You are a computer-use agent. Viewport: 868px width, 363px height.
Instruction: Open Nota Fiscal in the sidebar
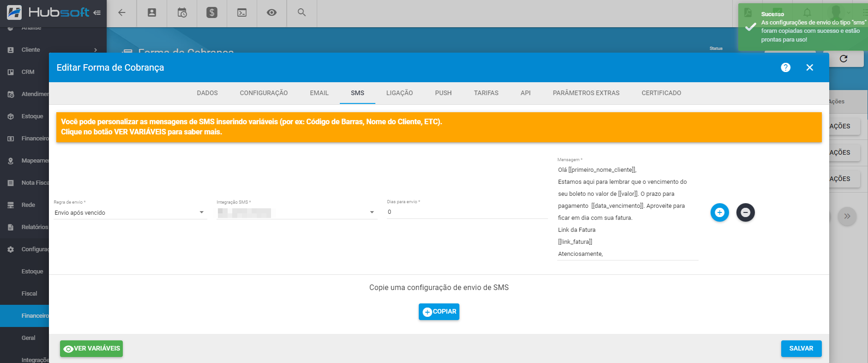point(24,183)
